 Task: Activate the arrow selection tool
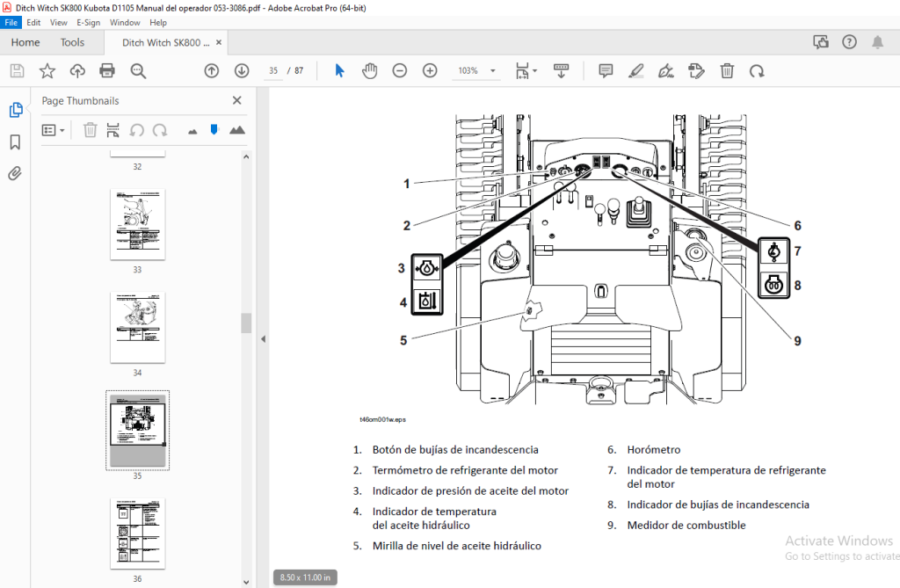[x=339, y=70]
